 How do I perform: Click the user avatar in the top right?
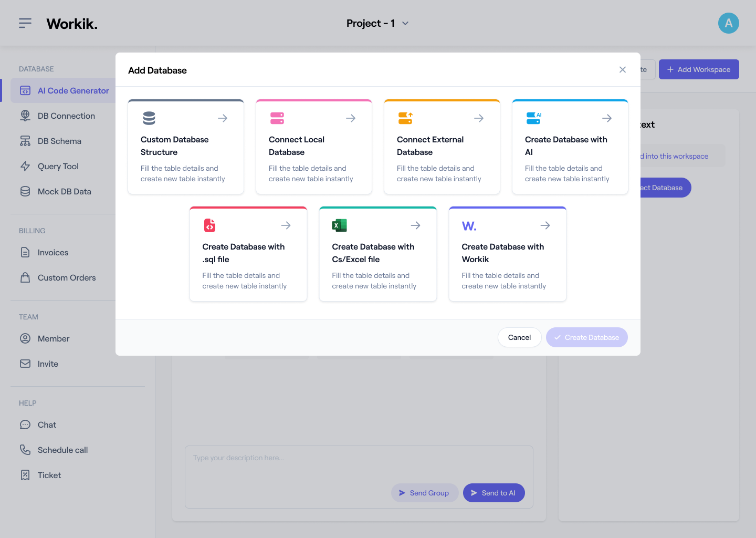(x=729, y=23)
